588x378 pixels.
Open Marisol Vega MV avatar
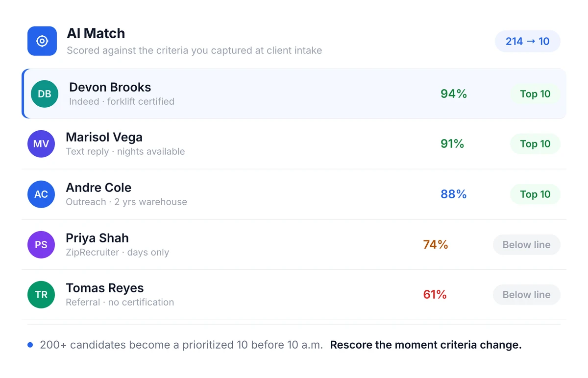(41, 144)
